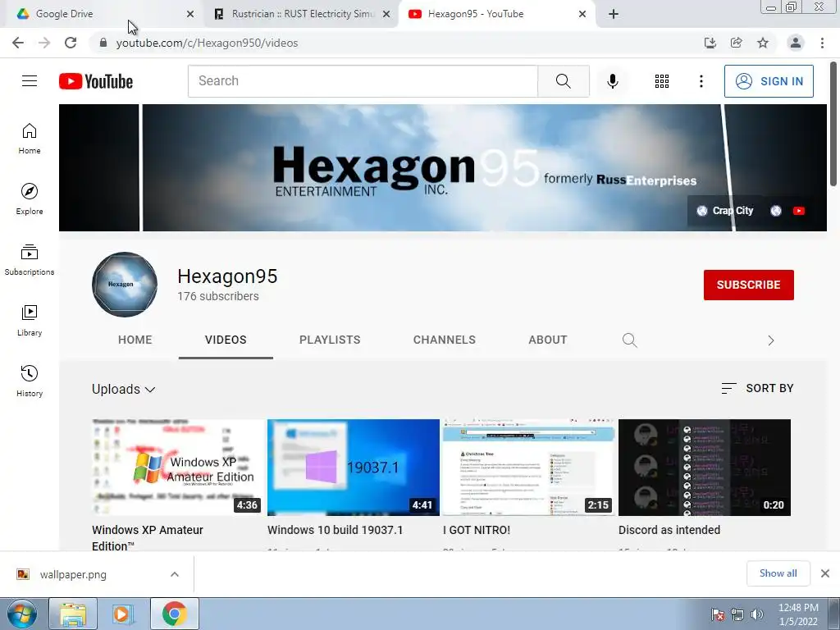
Task: Show more channel tabs with right chevron
Action: click(770, 340)
